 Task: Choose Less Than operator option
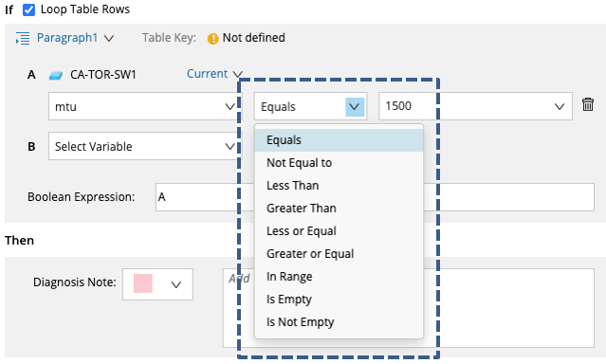point(339,186)
